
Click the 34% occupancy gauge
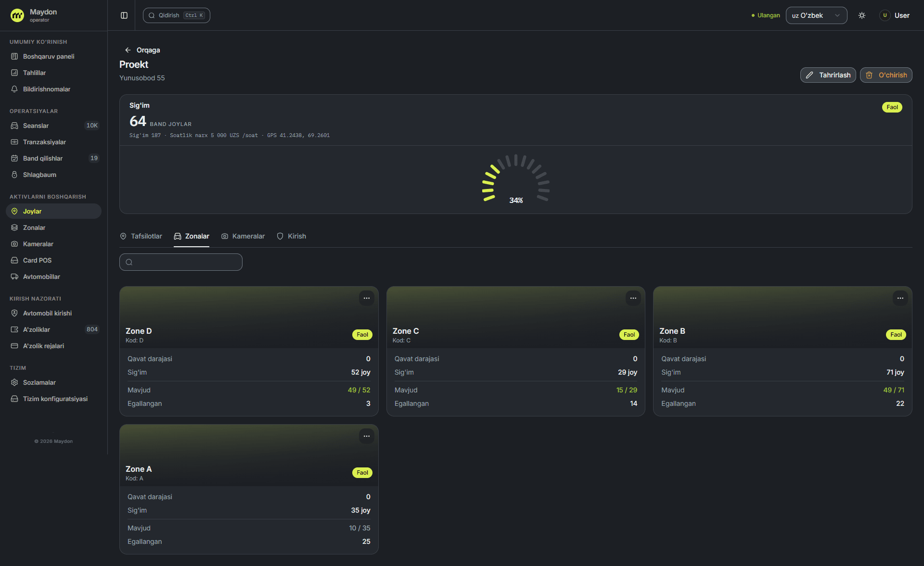coord(516,179)
